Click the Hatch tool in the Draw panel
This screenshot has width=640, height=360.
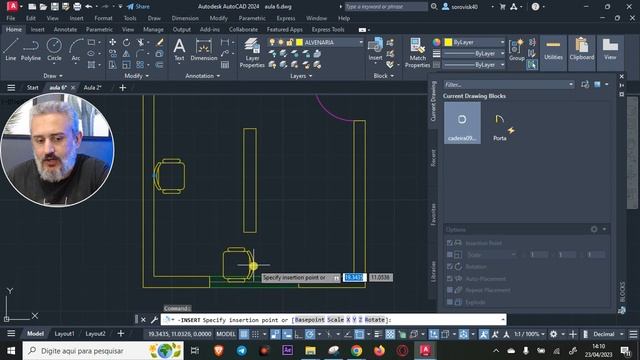tap(91, 64)
